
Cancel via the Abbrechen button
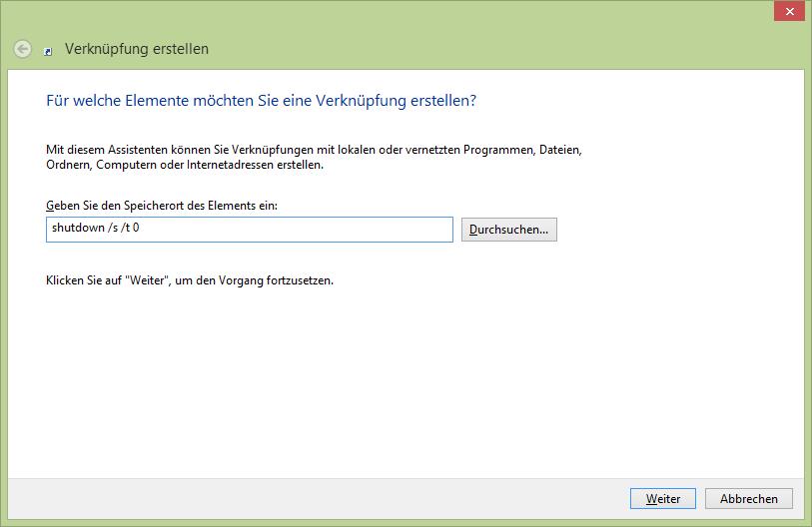(749, 498)
